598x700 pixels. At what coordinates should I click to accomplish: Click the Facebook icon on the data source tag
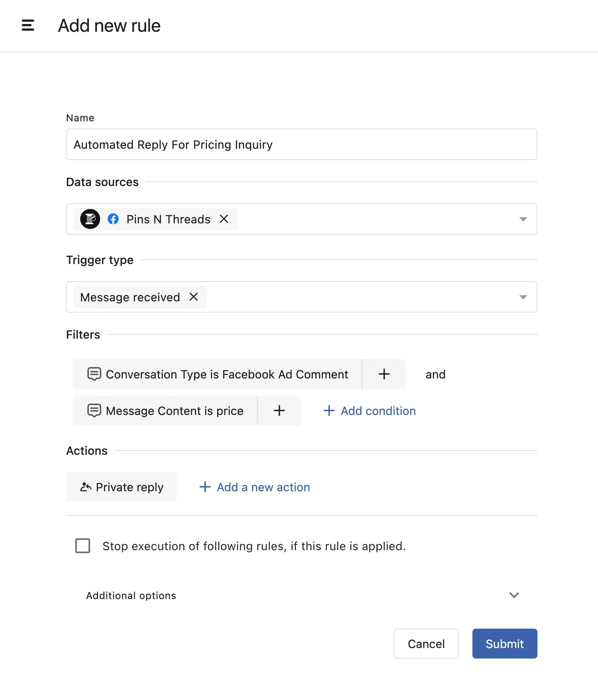114,219
